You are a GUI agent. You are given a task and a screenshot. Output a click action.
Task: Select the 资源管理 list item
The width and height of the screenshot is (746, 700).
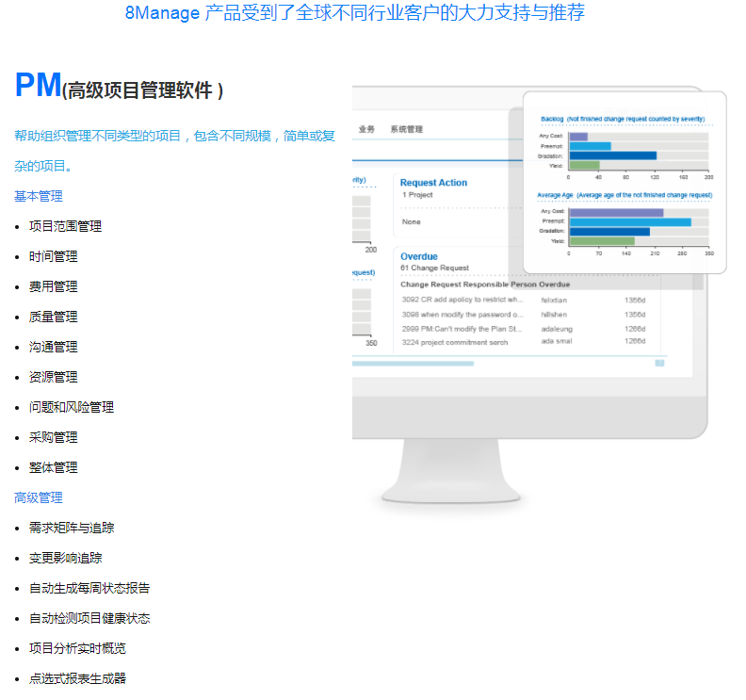(54, 377)
